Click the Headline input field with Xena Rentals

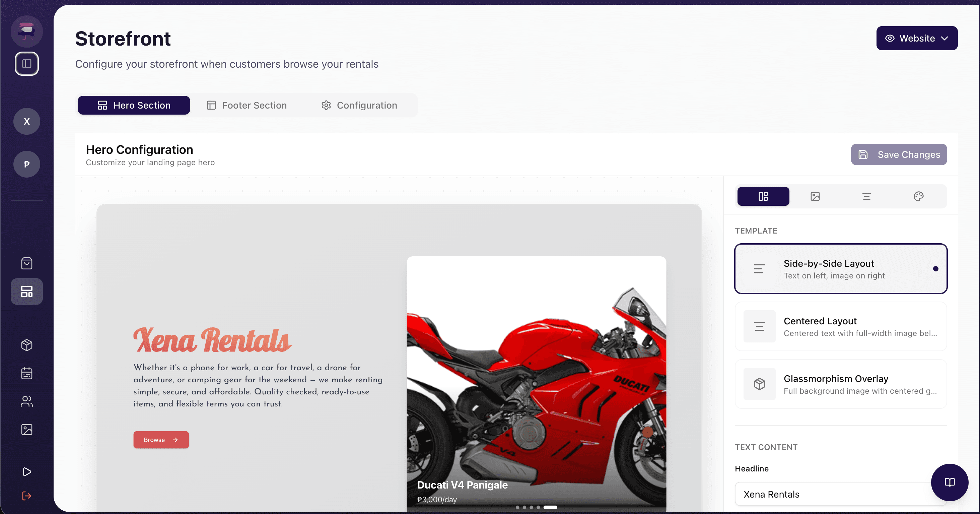click(x=841, y=494)
